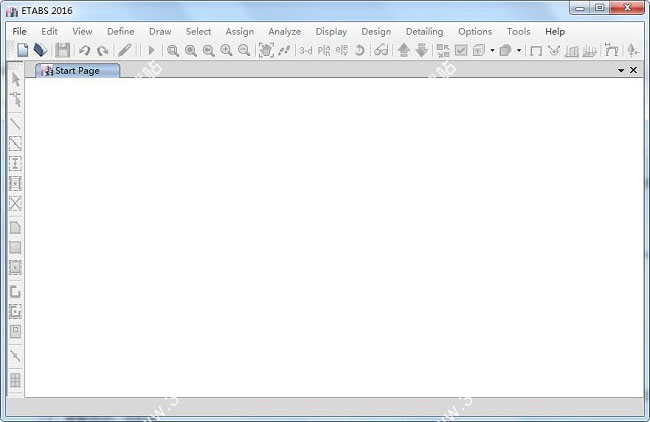Screen dimensions: 650x422
Task: Toggle perspective view glasses icon
Action: click(381, 50)
